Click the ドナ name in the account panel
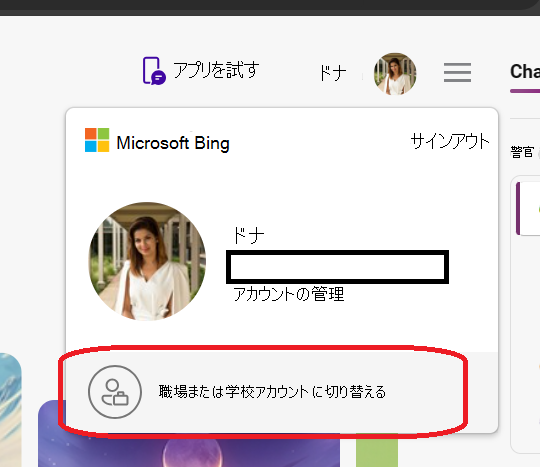 [249, 236]
